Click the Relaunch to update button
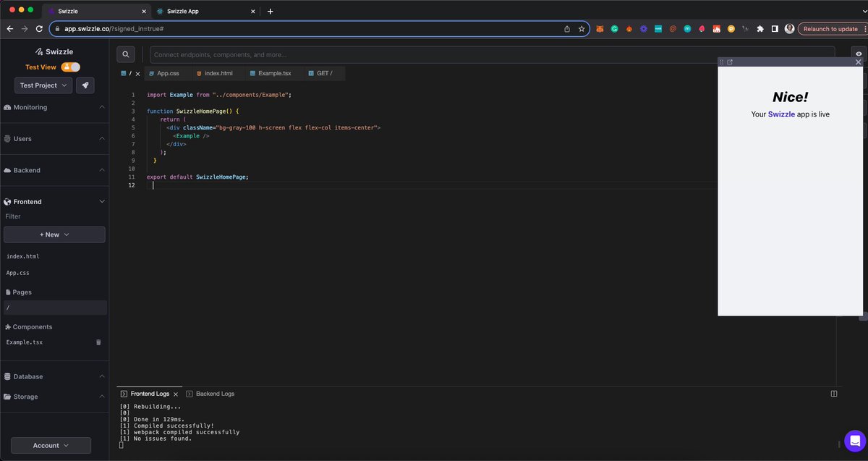The width and height of the screenshot is (868, 461). coord(830,28)
